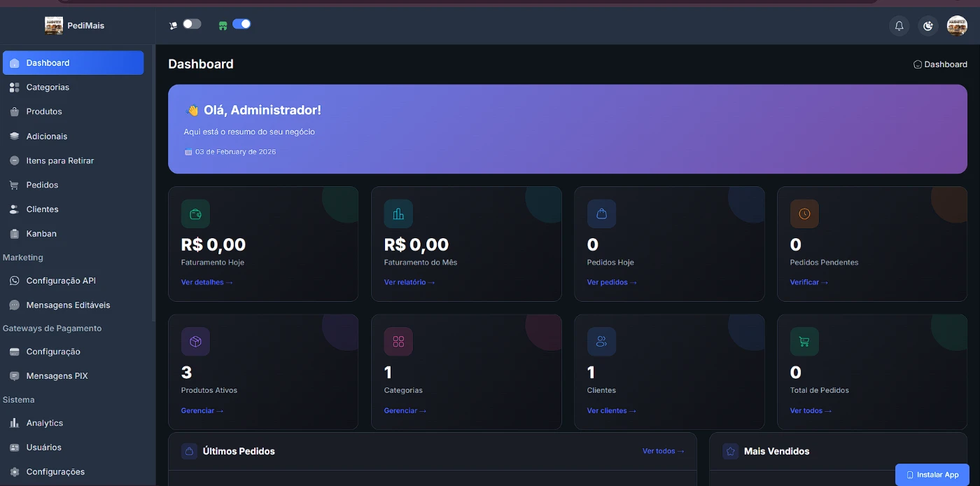Click the clock icon on Pedidos Pendentes
This screenshot has height=486, width=980.
804,214
